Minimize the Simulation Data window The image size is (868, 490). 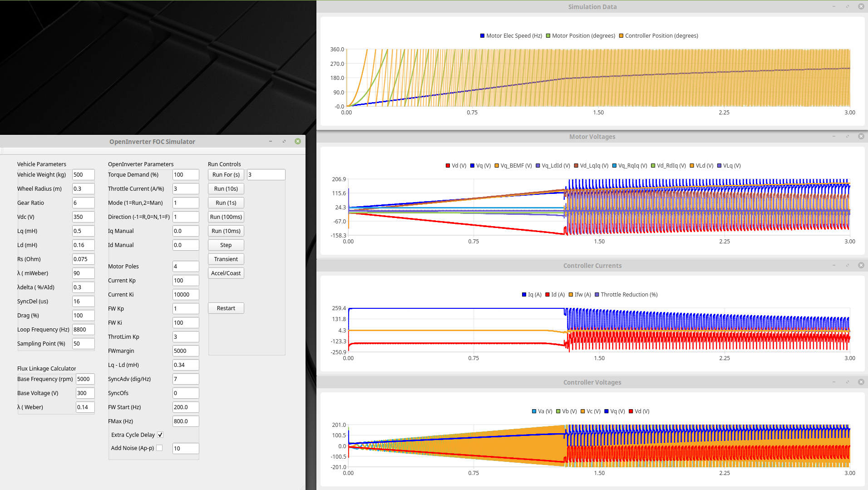[x=834, y=6]
